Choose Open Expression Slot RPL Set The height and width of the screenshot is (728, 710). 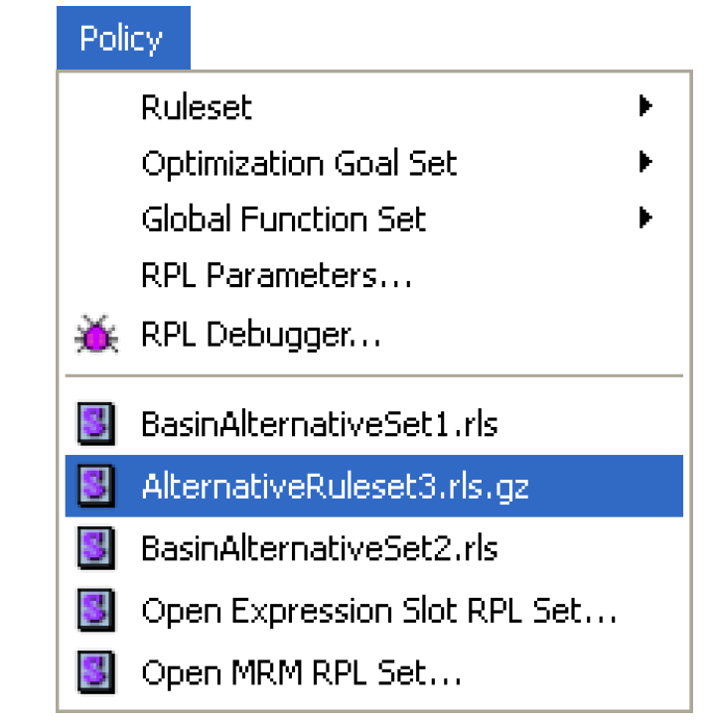pyautogui.click(x=379, y=611)
